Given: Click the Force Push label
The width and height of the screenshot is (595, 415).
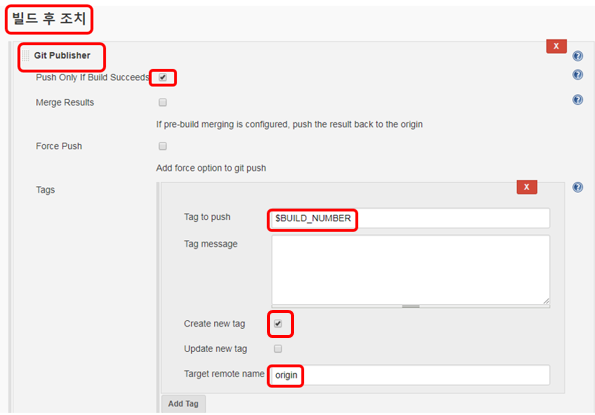Looking at the screenshot, I should point(59,146).
